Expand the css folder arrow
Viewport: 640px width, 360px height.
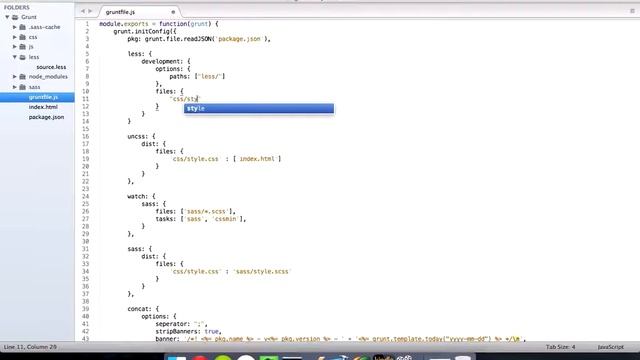[15, 37]
